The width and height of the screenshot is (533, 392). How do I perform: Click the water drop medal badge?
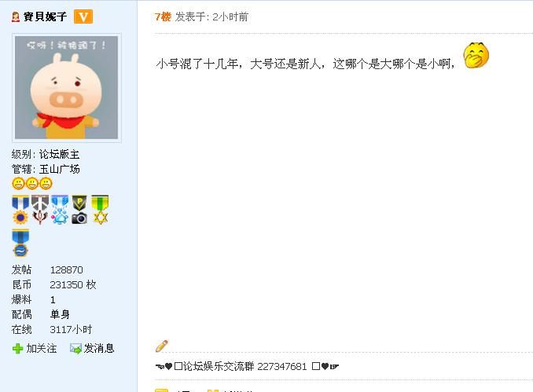(x=60, y=210)
